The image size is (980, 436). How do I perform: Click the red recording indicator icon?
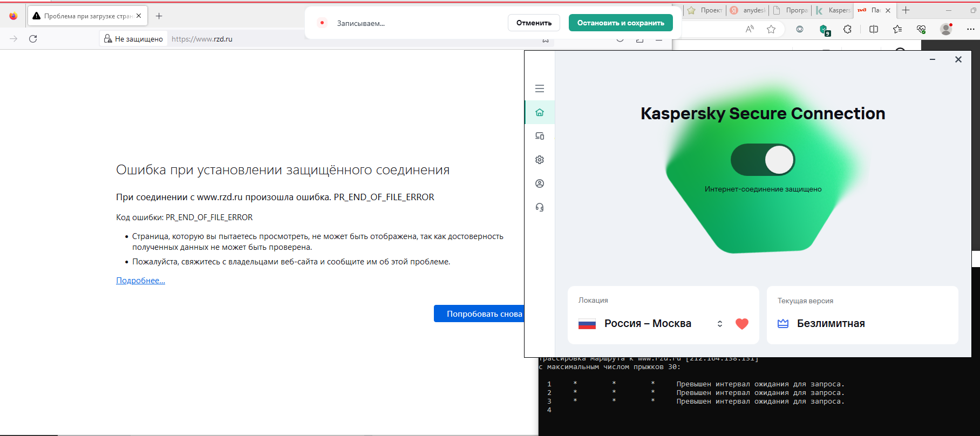pyautogui.click(x=322, y=23)
